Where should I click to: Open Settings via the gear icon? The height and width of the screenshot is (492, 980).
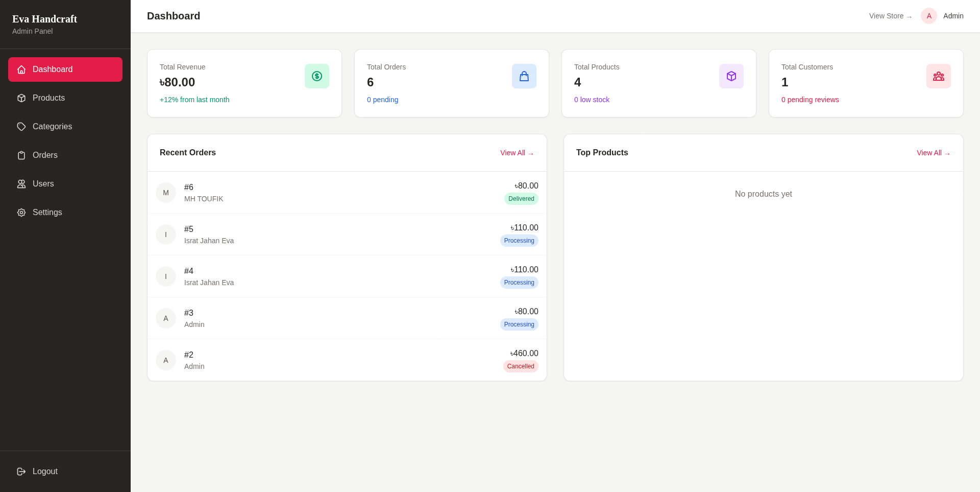tap(21, 213)
